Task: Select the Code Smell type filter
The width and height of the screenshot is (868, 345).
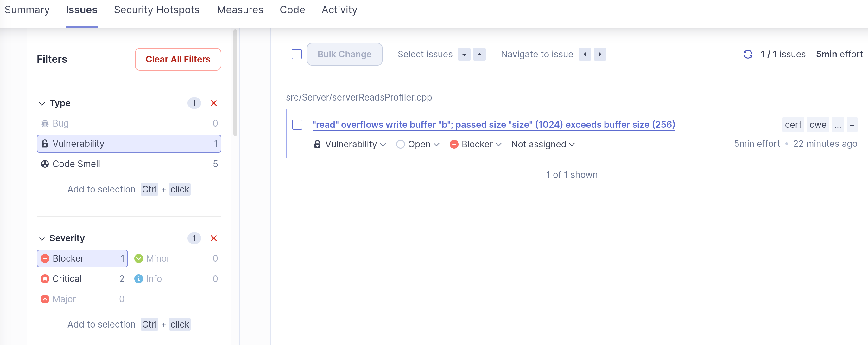Action: [76, 164]
